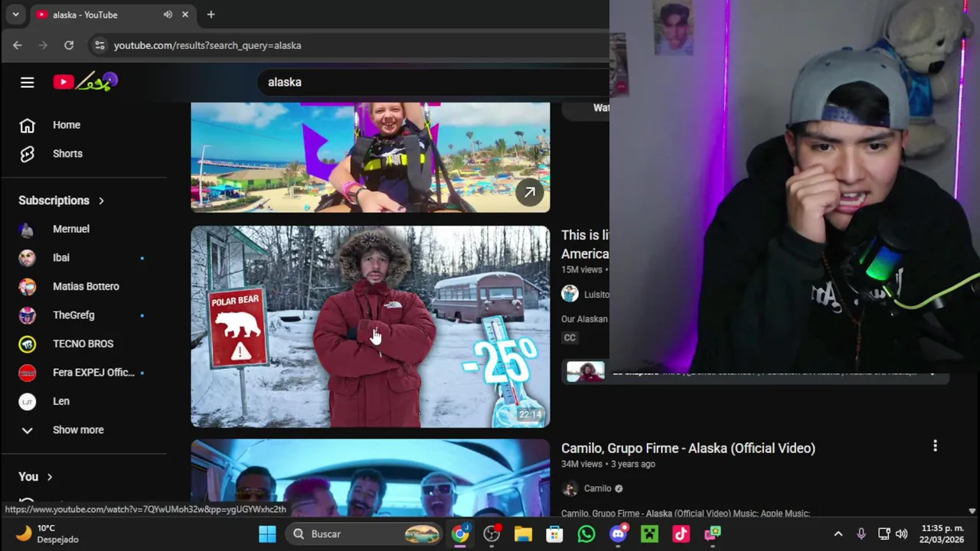This screenshot has width=980, height=551.
Task: Open Camilo, Grupo Firme - Alaska video title
Action: 688,448
